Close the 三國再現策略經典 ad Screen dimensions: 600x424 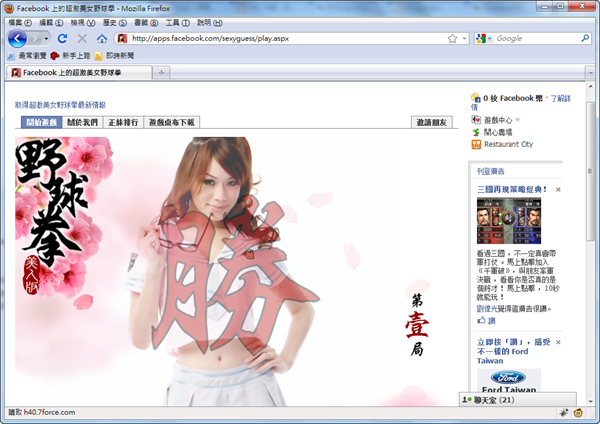[558, 189]
